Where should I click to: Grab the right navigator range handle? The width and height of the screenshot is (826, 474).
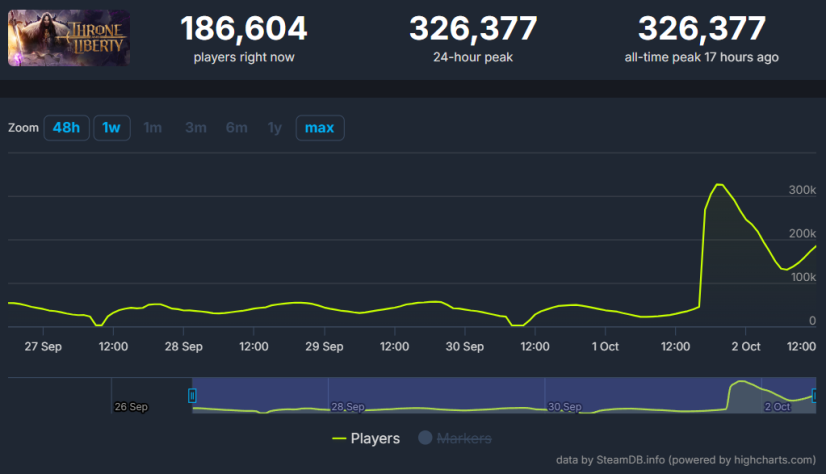pos(814,396)
